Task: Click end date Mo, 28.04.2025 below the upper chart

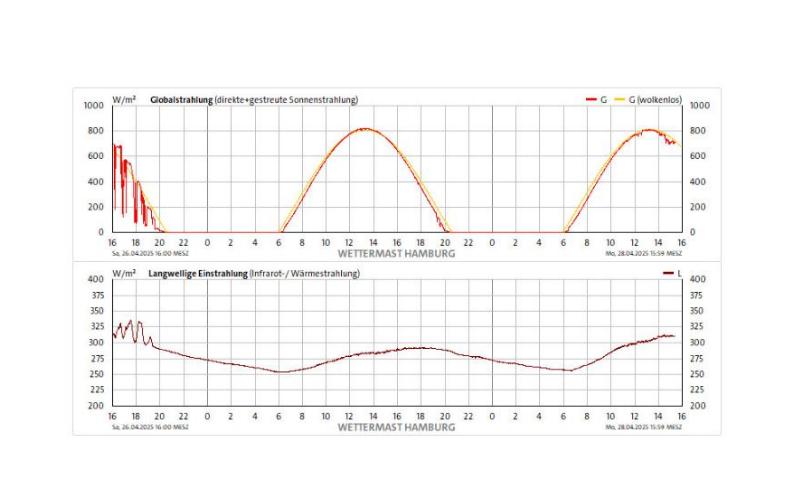Action: click(645, 254)
